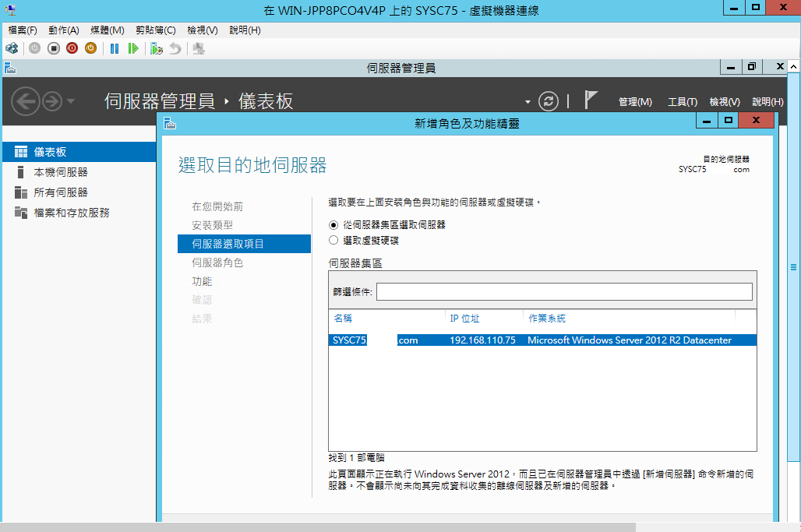
Task: Click the 檔案和存放服務 folder icon in sidebar
Action: pyautogui.click(x=21, y=213)
